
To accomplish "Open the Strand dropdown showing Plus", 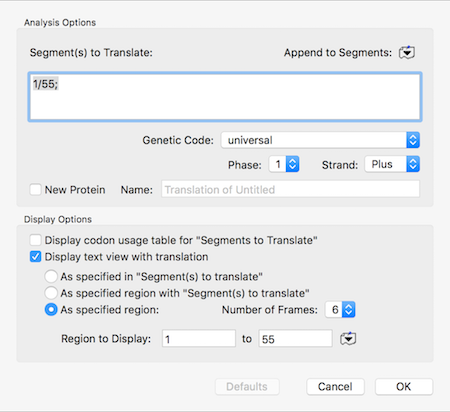I will [392, 164].
